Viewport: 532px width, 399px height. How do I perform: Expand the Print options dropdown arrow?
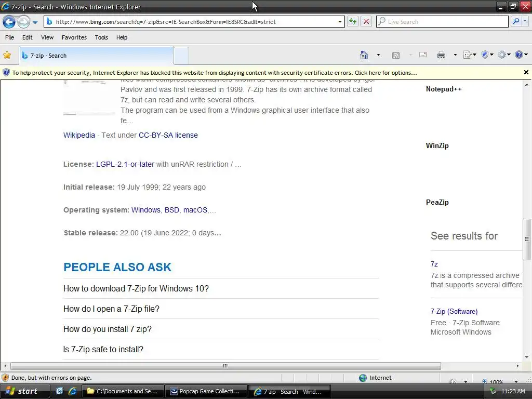[455, 55]
